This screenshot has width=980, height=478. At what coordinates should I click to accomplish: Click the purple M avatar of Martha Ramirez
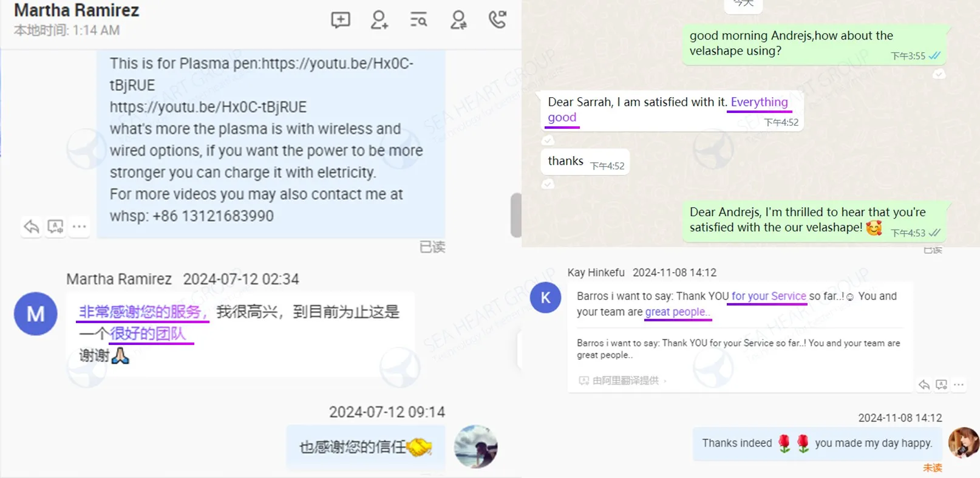[x=36, y=313]
